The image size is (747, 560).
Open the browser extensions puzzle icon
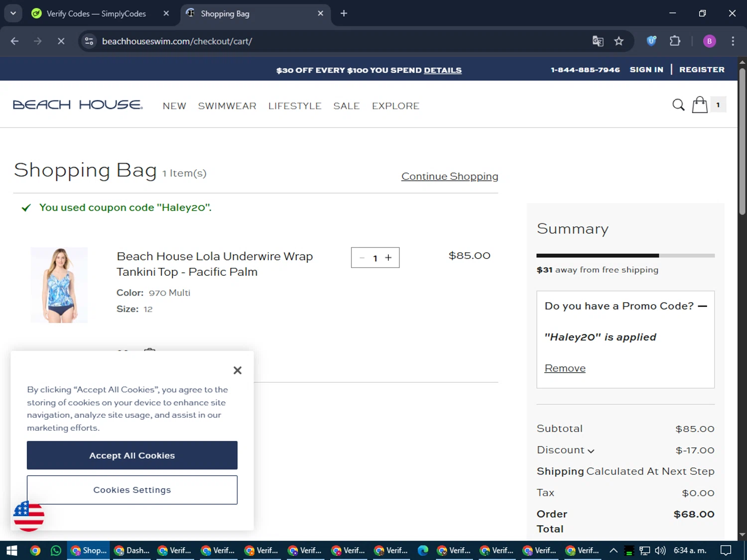point(675,41)
